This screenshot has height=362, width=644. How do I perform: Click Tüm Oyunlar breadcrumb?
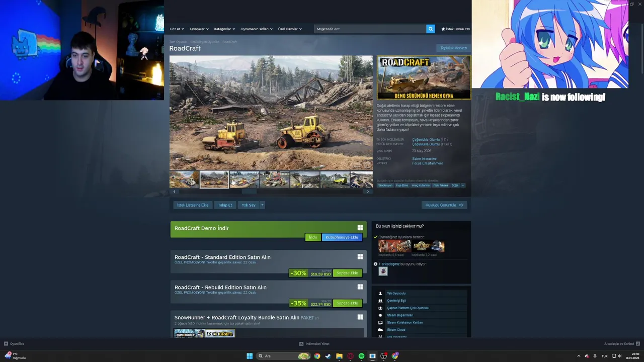tap(178, 42)
